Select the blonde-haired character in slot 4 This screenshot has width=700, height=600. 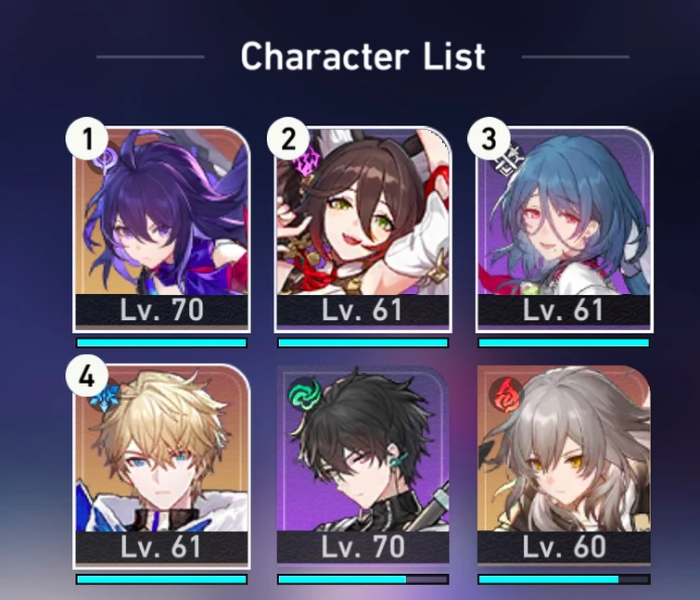161,466
